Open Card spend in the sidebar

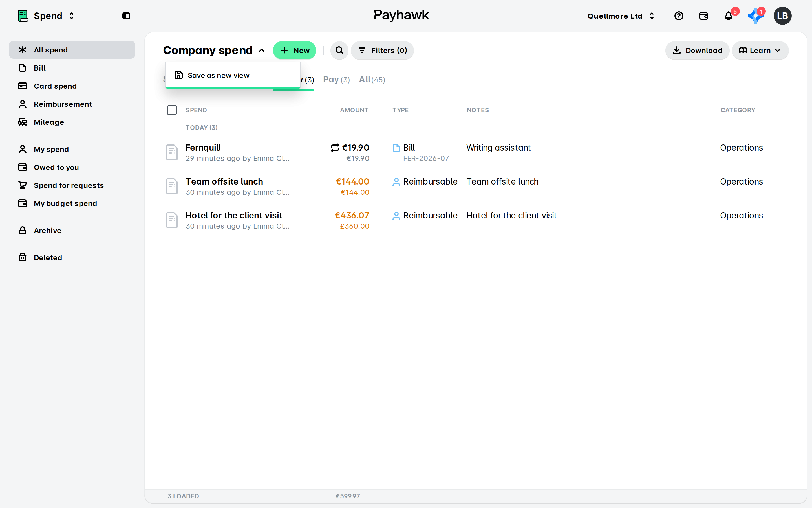click(72, 86)
